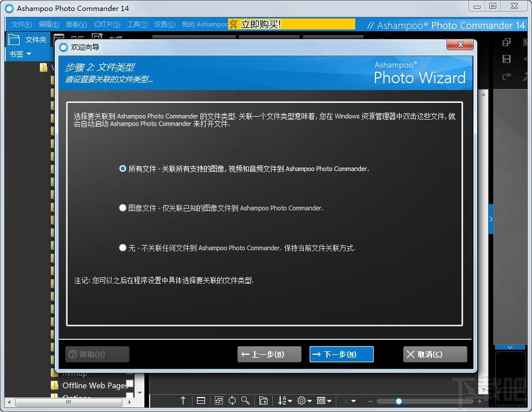Click the split layout panel icon
532x412 pixels.
tap(201, 401)
